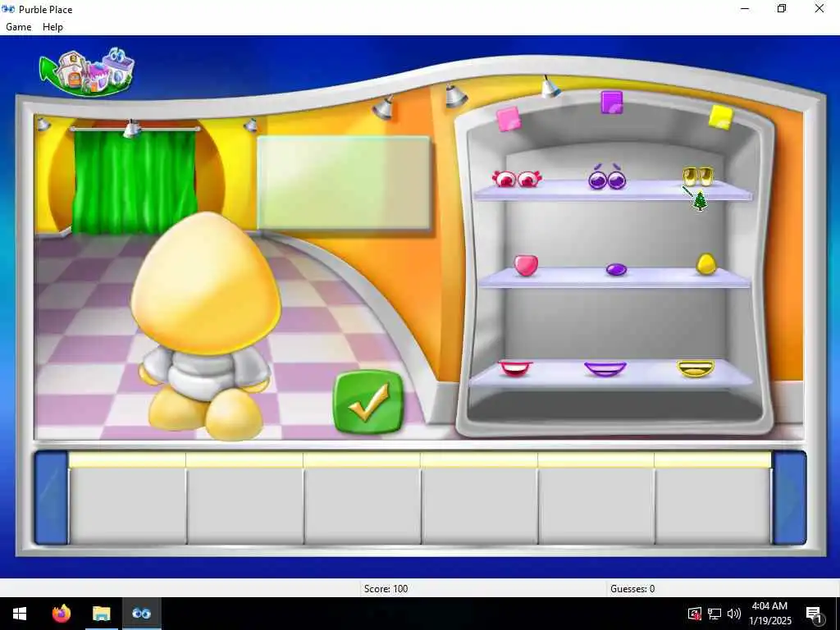The image size is (840, 630).
Task: Choose the purple mouth
Action: [605, 368]
